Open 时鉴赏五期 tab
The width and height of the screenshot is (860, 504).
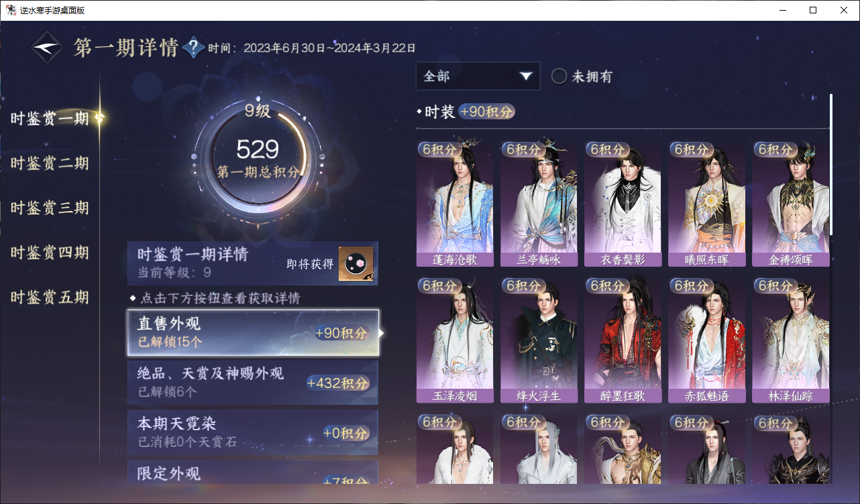point(50,297)
